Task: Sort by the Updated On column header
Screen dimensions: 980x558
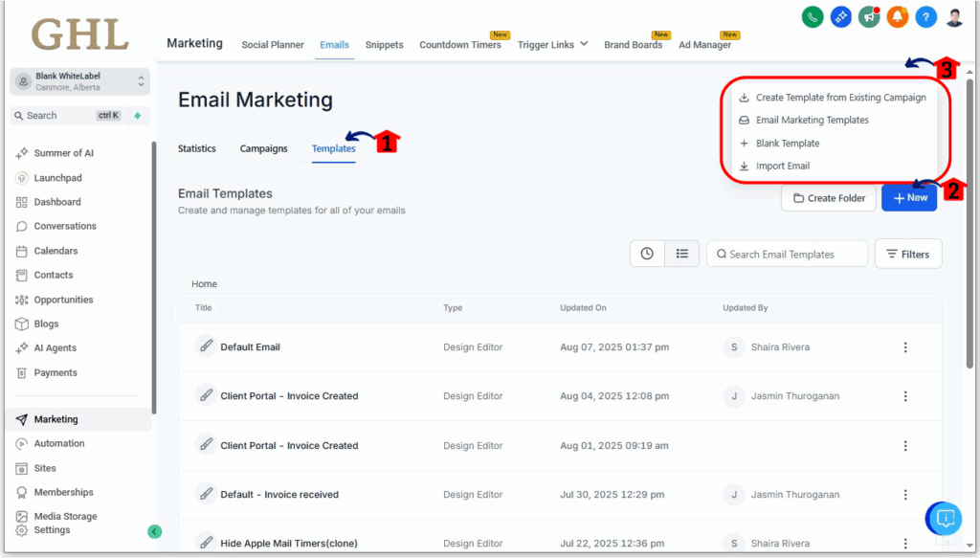Action: pyautogui.click(x=583, y=307)
